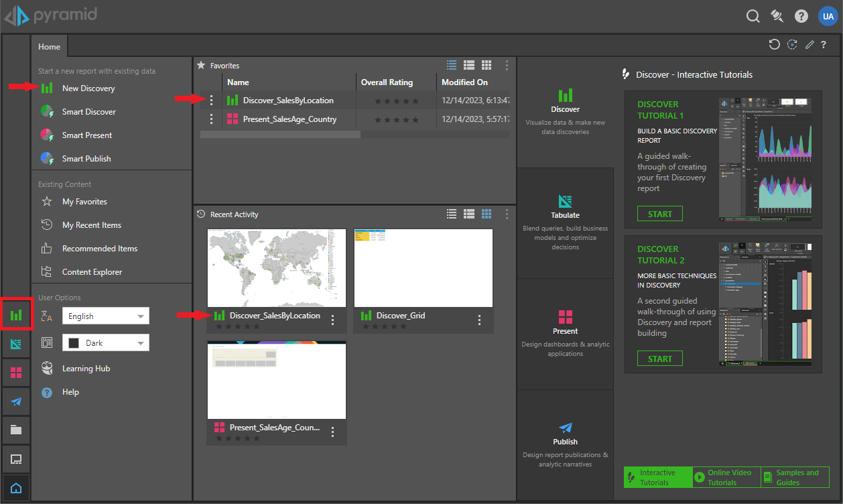Click the pin icon in top bar

777,16
